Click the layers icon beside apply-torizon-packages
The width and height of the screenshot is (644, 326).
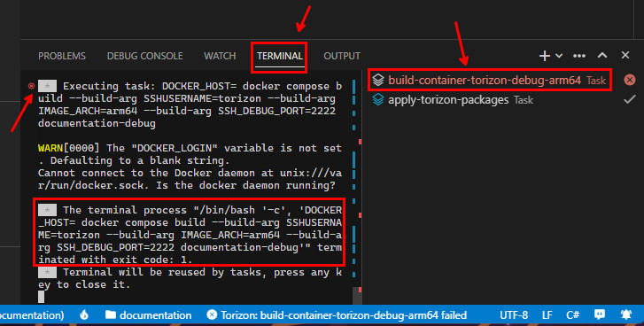tap(378, 100)
